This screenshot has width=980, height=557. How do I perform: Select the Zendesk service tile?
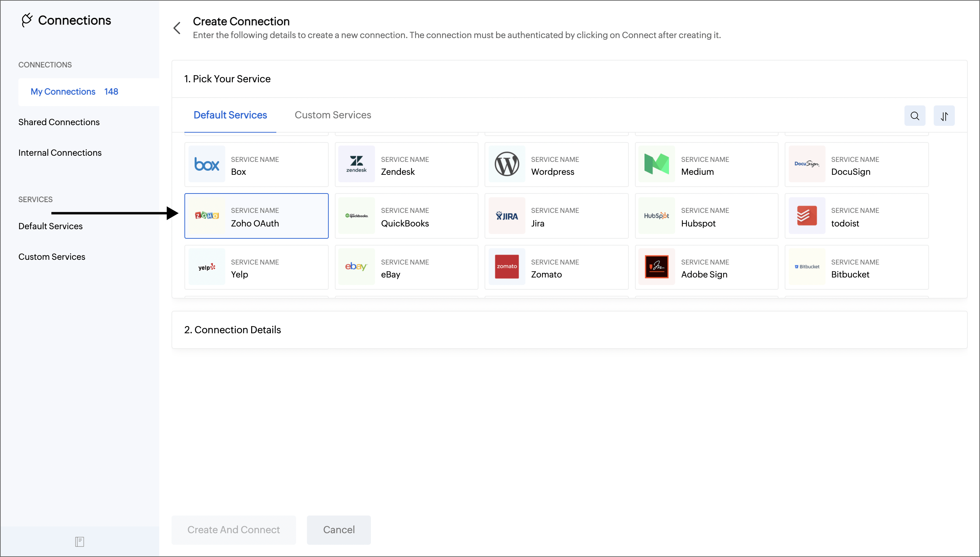[406, 165]
